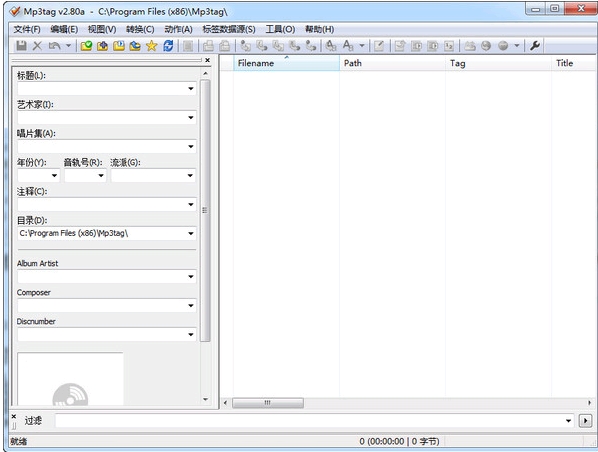The width and height of the screenshot is (598, 452).
Task: Click the Actions icon with gear
Action: (331, 46)
